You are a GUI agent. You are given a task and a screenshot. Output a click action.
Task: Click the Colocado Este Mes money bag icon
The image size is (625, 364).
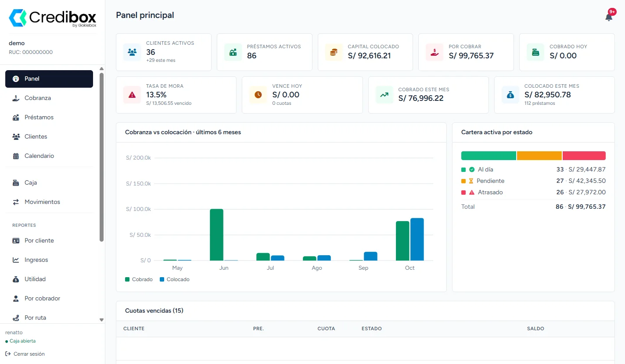click(510, 95)
